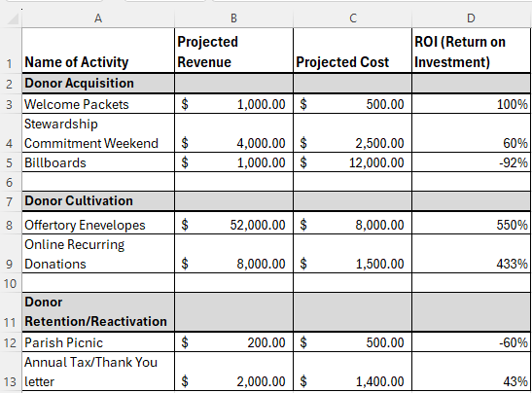The image size is (532, 393).
Task: Select the ROI (Return on Investment) header
Action: [x=472, y=51]
